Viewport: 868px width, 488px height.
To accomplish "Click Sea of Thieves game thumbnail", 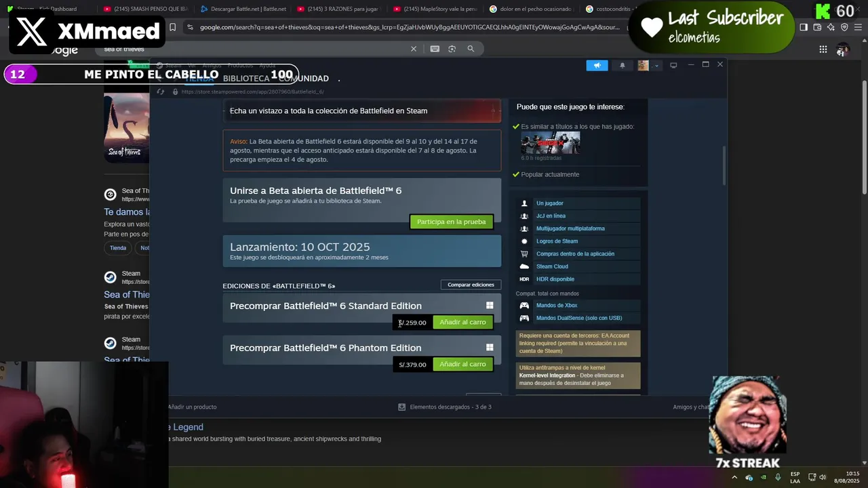I will click(126, 127).
